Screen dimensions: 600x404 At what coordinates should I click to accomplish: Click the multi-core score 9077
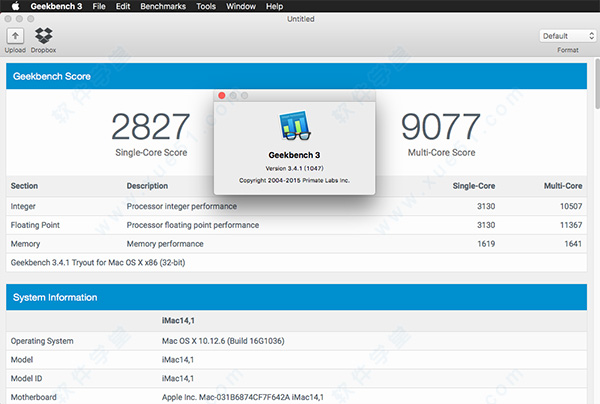[x=441, y=127]
